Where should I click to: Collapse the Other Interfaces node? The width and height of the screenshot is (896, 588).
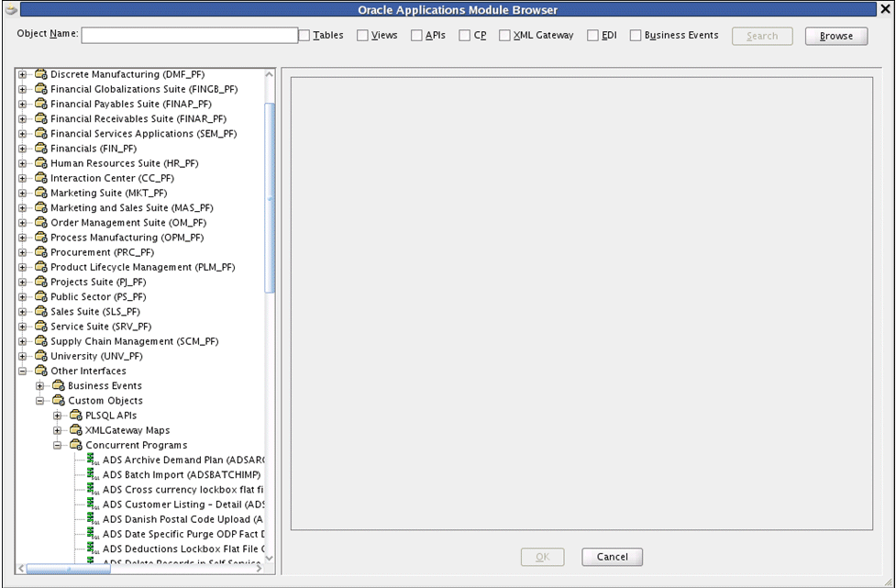tap(22, 372)
